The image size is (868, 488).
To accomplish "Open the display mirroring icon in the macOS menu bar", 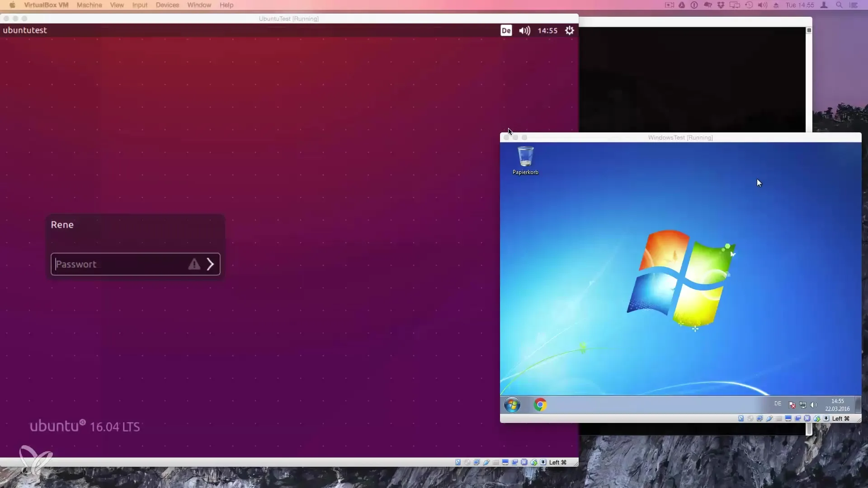I will pyautogui.click(x=735, y=5).
